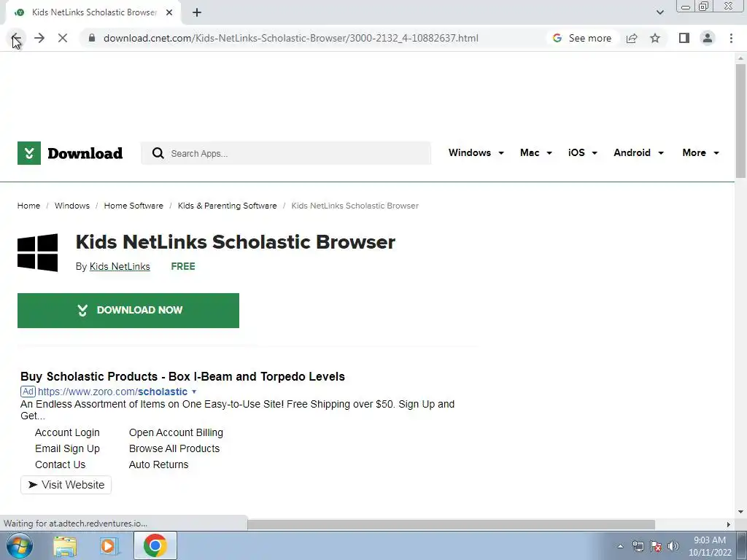Select the Kids NetLinks Scholastic Browser tab
Screen dimensions: 747x560
pos(93,12)
